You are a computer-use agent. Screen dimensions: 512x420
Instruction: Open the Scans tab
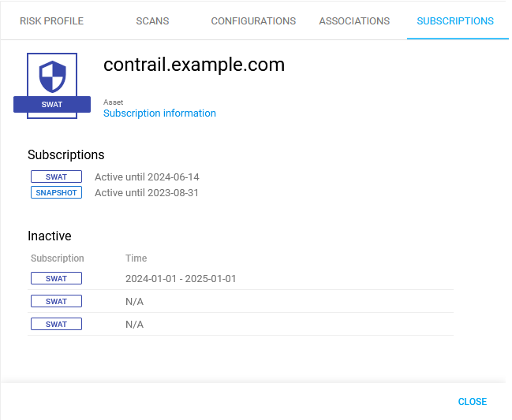[152, 21]
